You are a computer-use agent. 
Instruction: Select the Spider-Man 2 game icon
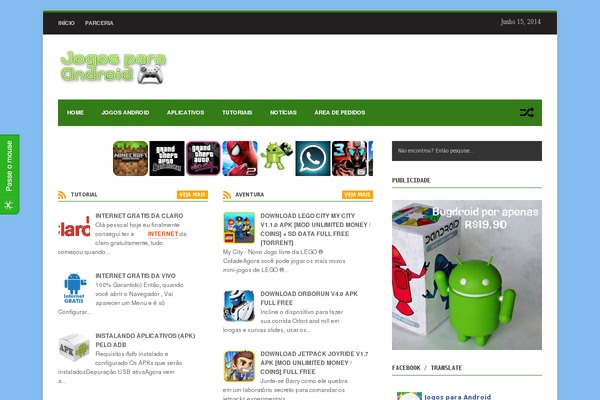(x=240, y=158)
